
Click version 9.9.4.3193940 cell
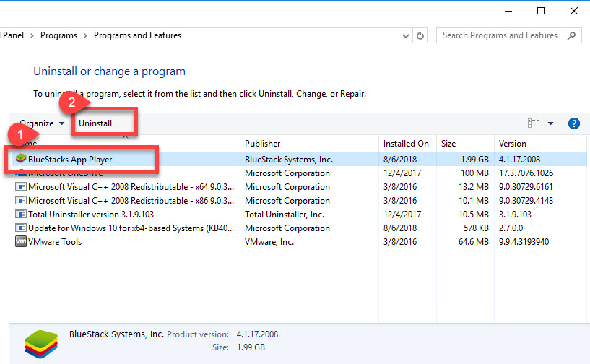click(524, 242)
